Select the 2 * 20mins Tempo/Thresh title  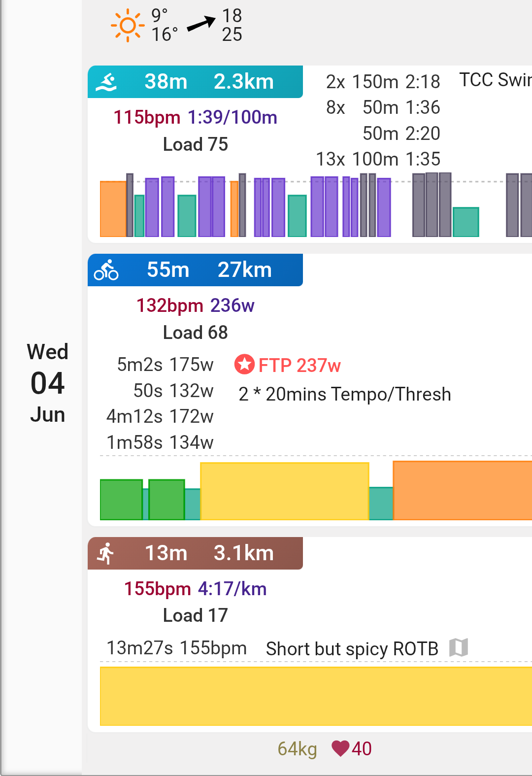click(x=345, y=394)
